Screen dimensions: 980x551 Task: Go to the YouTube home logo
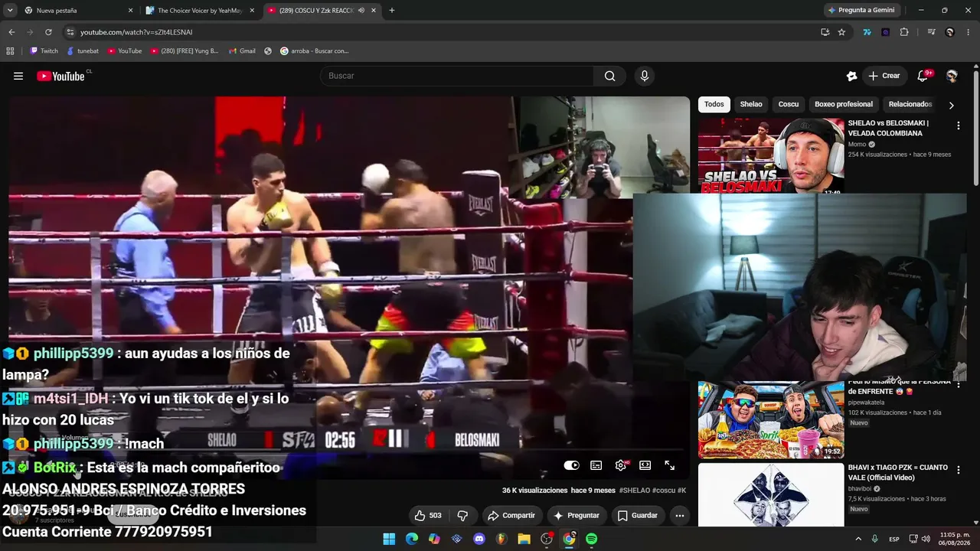coord(60,76)
